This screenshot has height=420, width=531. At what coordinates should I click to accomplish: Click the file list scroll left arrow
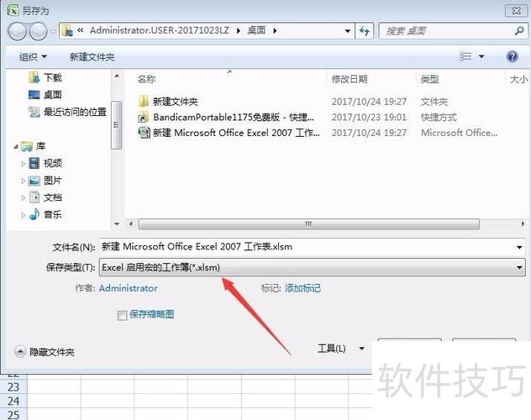coord(131,224)
